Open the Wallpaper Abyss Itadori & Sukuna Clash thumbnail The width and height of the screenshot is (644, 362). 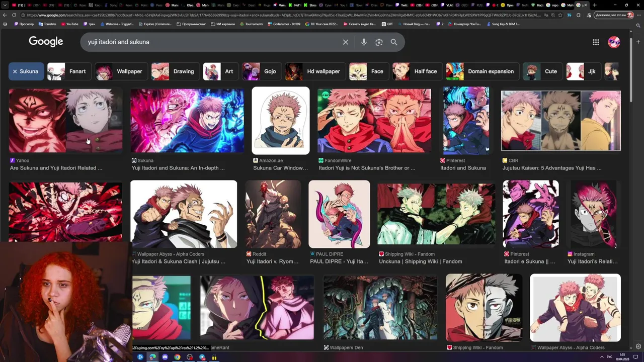(x=184, y=214)
